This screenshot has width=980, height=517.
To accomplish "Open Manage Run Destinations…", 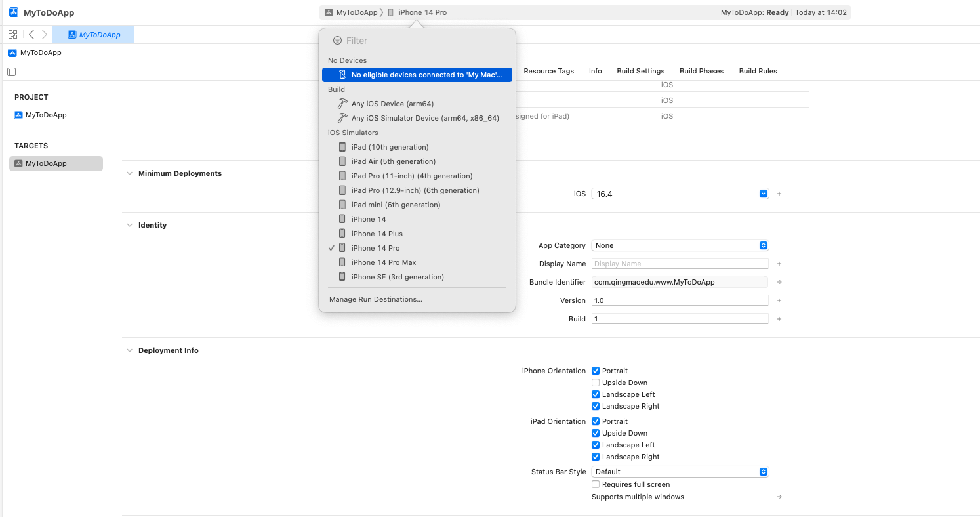I will point(376,299).
